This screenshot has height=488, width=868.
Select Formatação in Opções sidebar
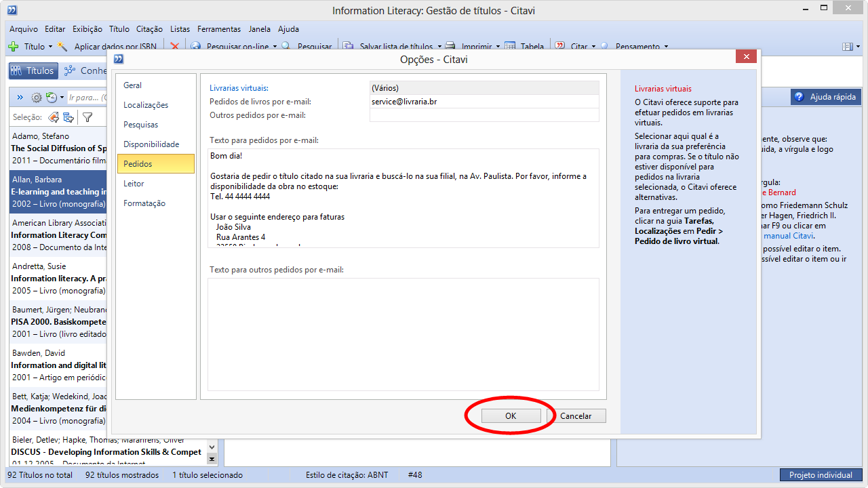pyautogui.click(x=156, y=203)
